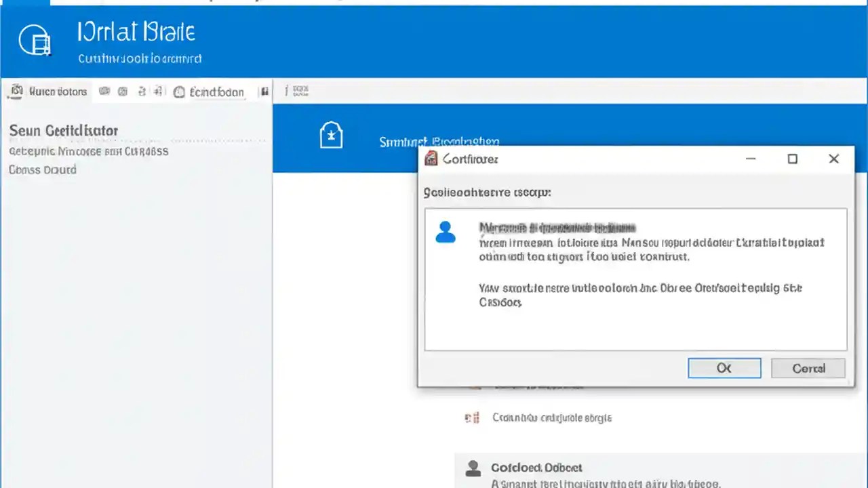Click the small certificate icon next to the certificate entry
Viewport: 868px width, 488px height.
(472, 418)
